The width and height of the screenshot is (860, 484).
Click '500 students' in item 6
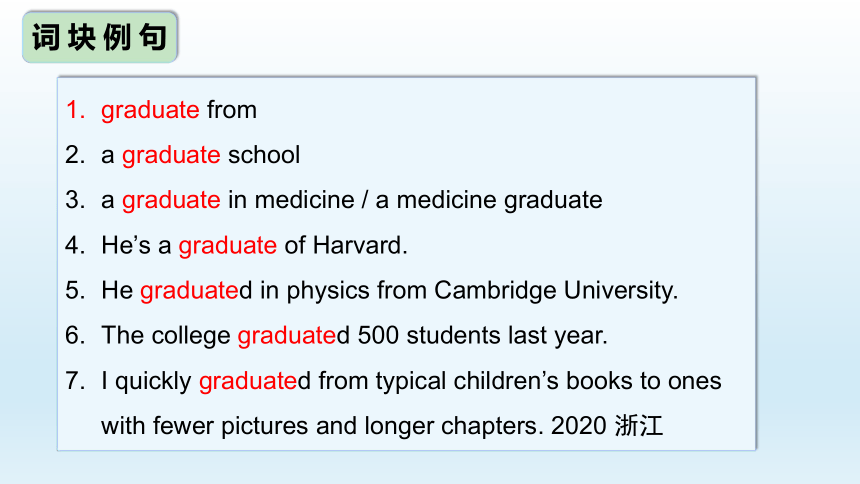click(429, 335)
